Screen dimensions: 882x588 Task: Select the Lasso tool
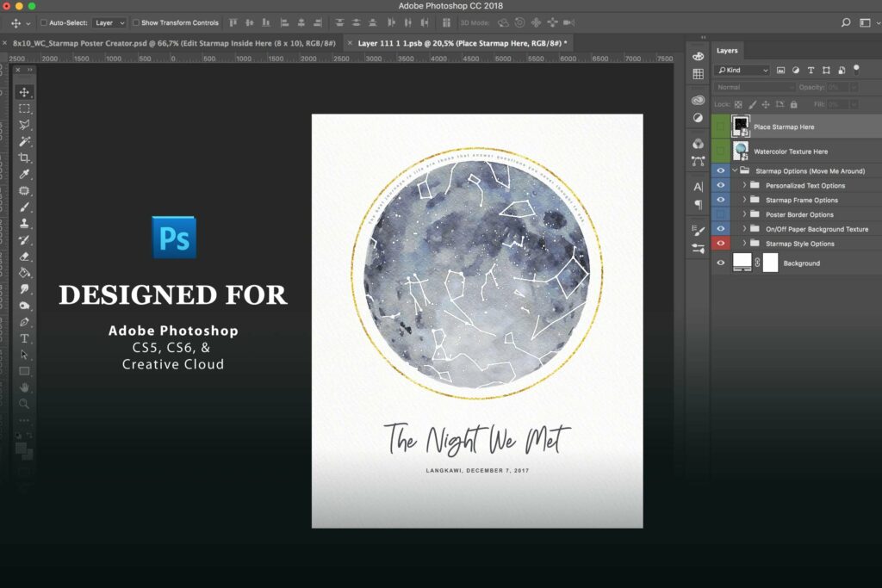[24, 121]
